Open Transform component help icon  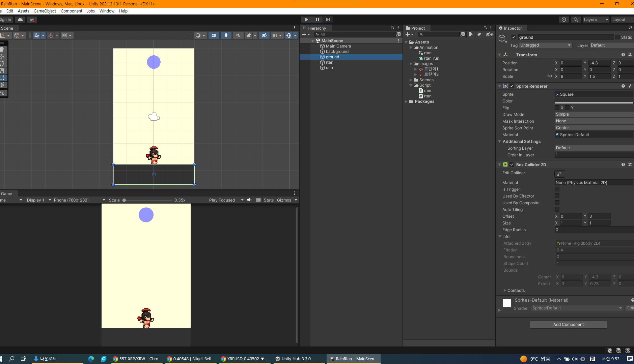[x=623, y=55]
